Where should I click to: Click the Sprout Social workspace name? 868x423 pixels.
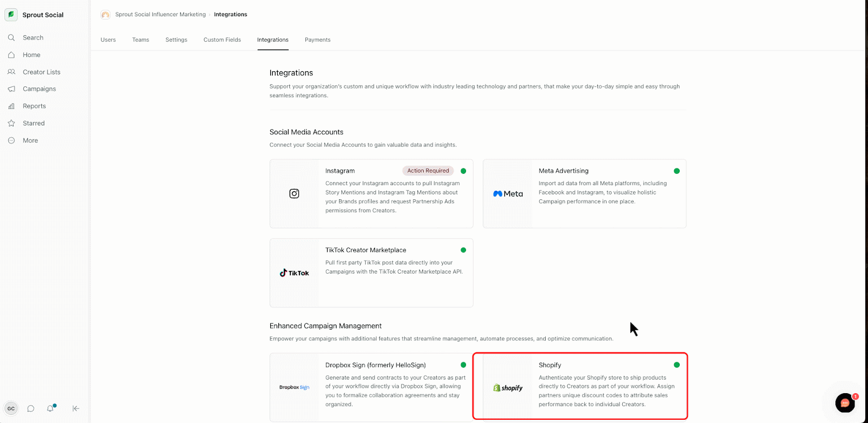tap(43, 15)
